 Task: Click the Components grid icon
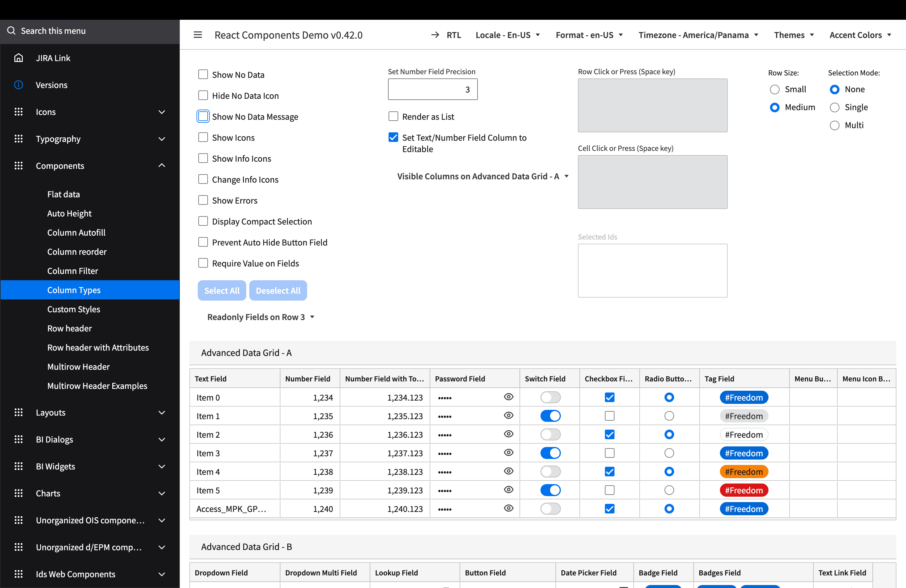click(18, 166)
